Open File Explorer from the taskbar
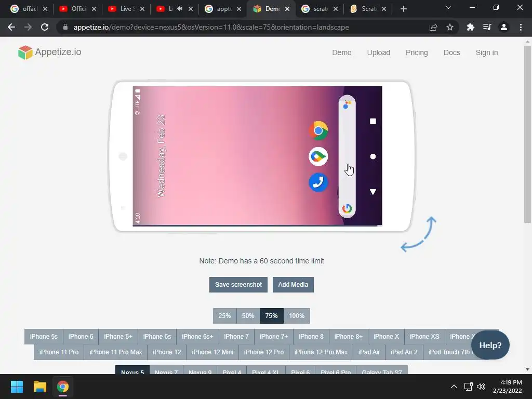This screenshot has width=532, height=399. click(x=39, y=387)
